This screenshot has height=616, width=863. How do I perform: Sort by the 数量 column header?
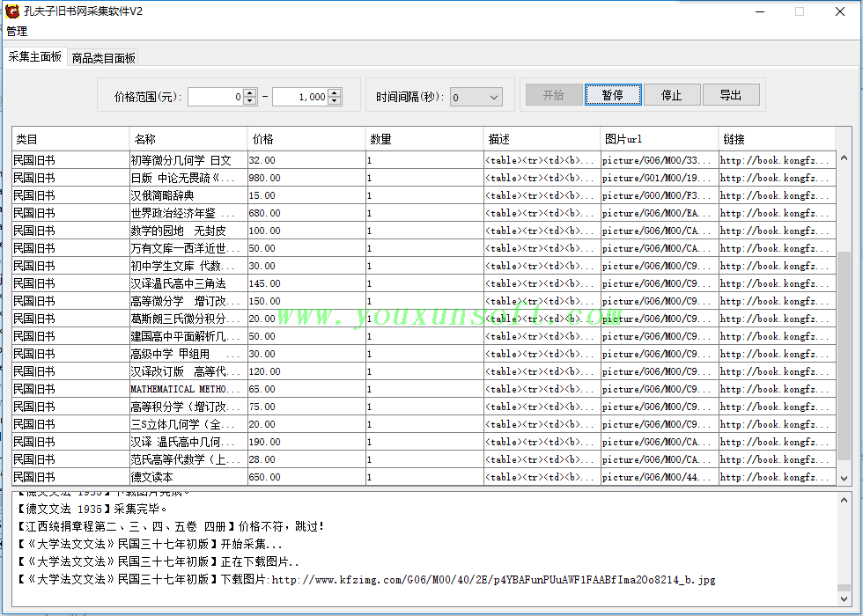coord(424,139)
